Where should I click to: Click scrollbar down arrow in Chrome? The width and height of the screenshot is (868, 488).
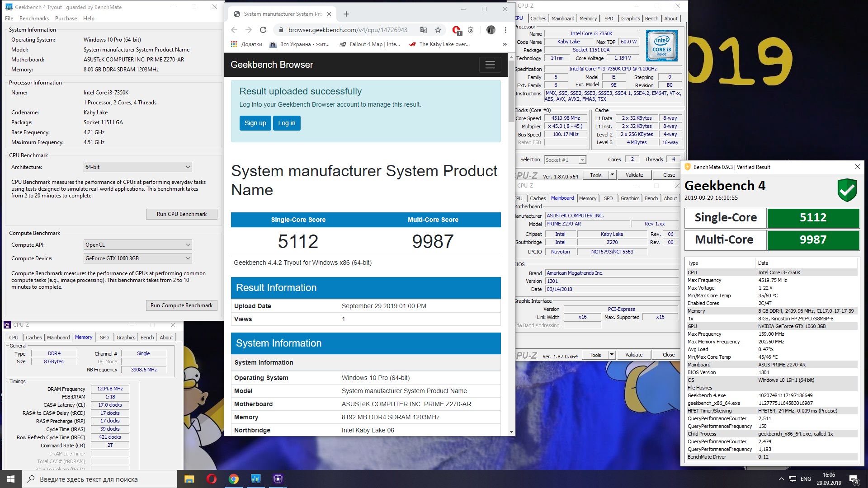[511, 432]
